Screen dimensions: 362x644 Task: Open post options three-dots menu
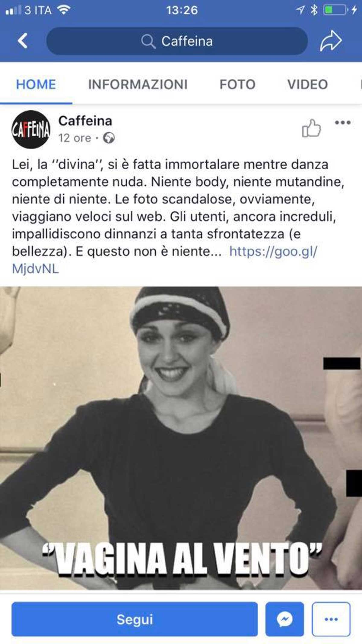click(x=343, y=122)
